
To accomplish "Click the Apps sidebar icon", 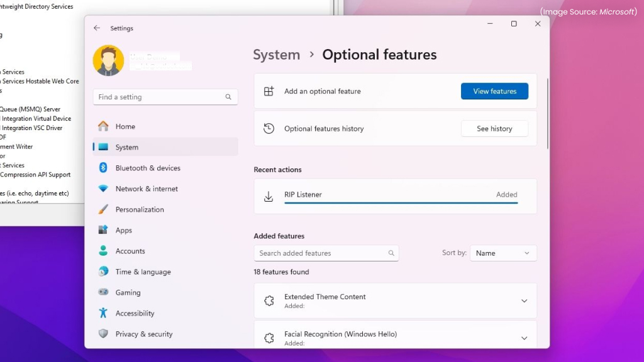I will 103,230.
